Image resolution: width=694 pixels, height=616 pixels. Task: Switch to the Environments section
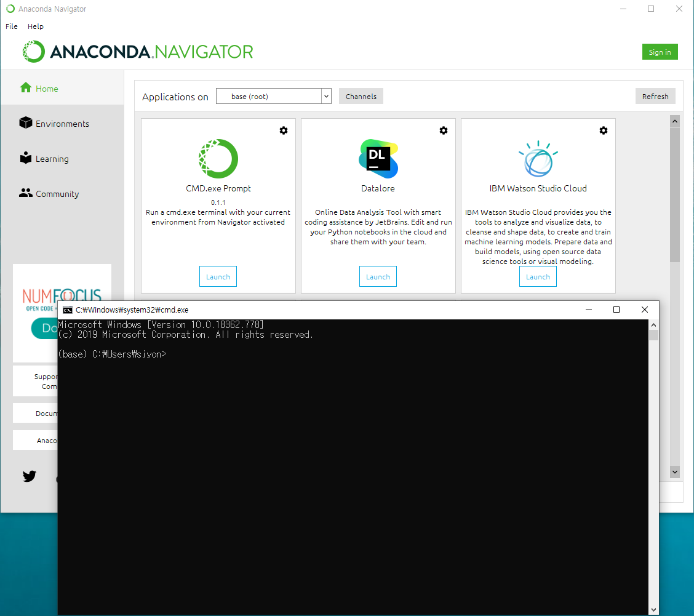point(62,124)
